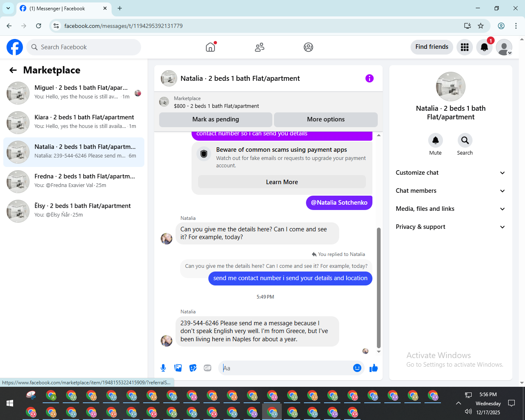Go back using the Marketplace arrow

(13, 70)
